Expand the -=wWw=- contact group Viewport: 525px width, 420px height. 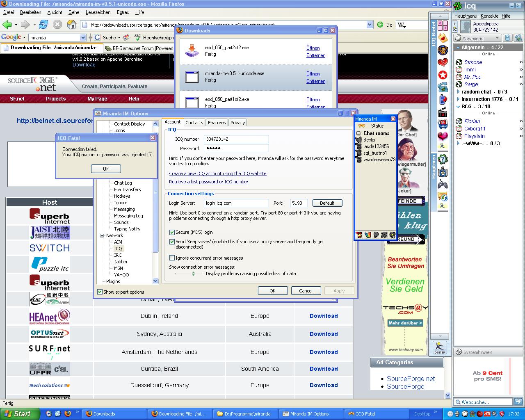(458, 144)
